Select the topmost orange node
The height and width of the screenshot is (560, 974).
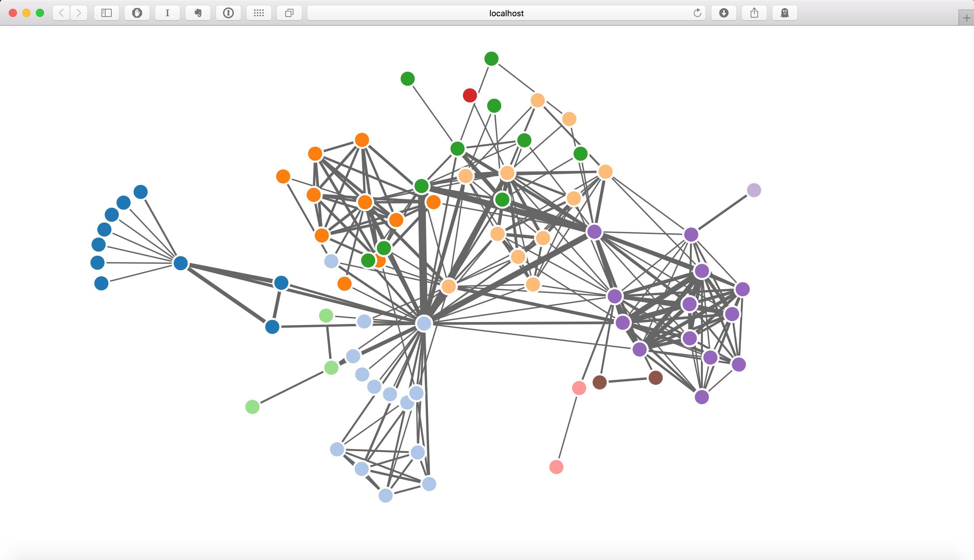click(362, 140)
